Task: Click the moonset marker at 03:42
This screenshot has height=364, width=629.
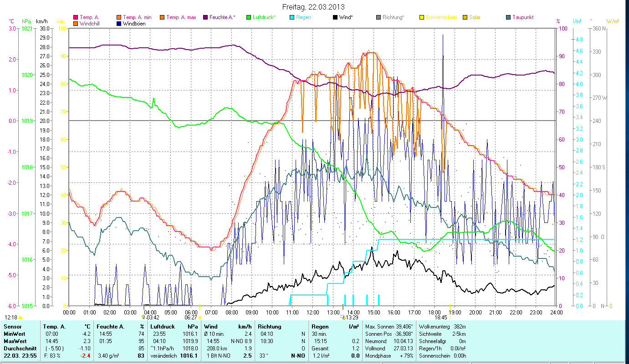Action: coord(144,317)
